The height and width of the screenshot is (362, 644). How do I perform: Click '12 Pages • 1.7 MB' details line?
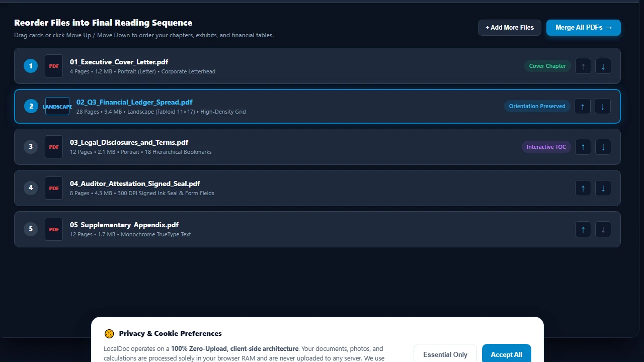tap(130, 234)
